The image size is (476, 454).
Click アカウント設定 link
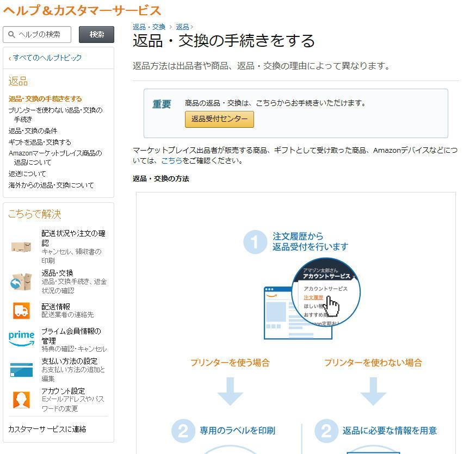(63, 391)
